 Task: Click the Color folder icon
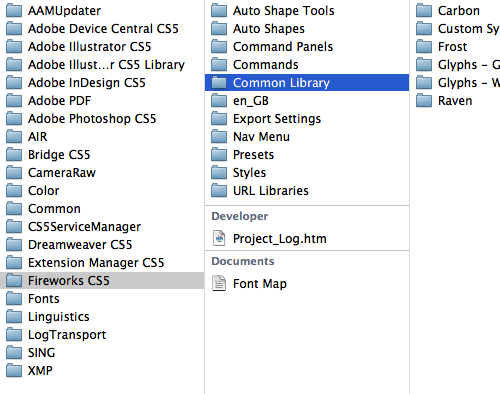click(14, 191)
